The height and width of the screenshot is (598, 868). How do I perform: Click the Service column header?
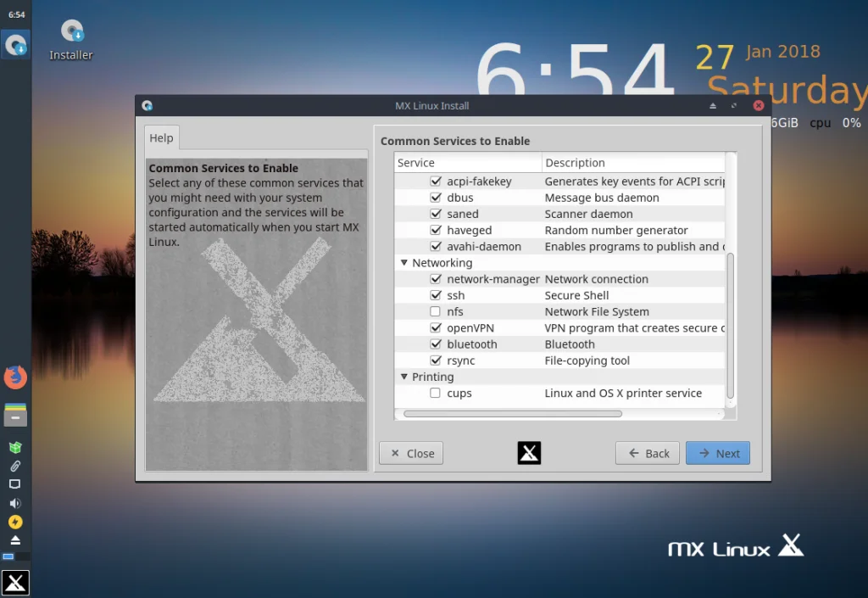point(468,163)
